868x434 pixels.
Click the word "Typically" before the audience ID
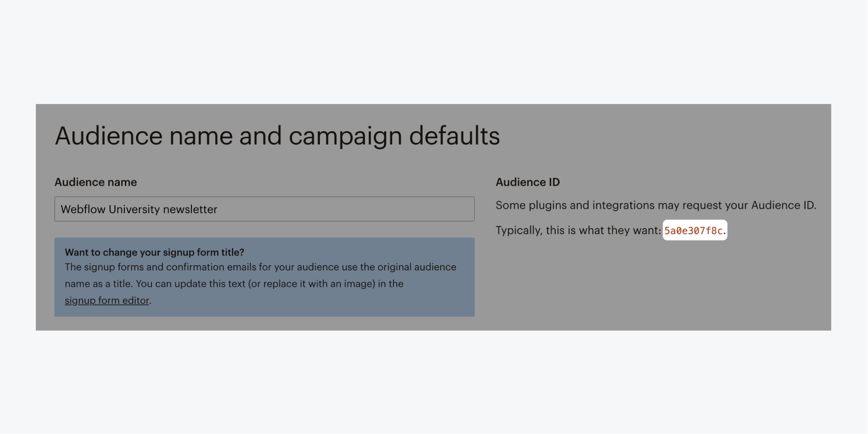[518, 231]
